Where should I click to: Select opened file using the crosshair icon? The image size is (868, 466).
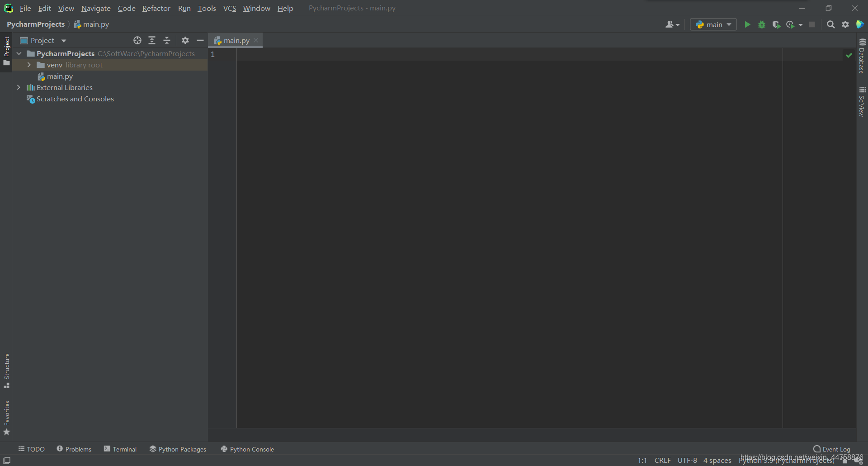137,40
